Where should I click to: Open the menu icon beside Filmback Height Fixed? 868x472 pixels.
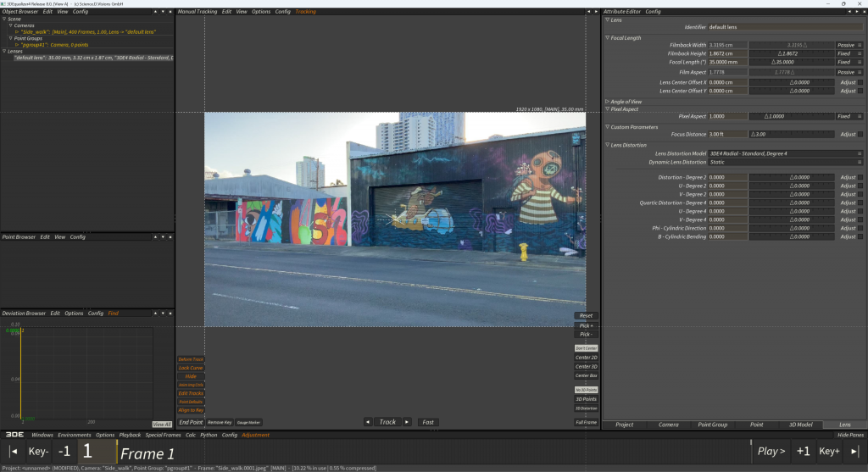[x=860, y=53]
